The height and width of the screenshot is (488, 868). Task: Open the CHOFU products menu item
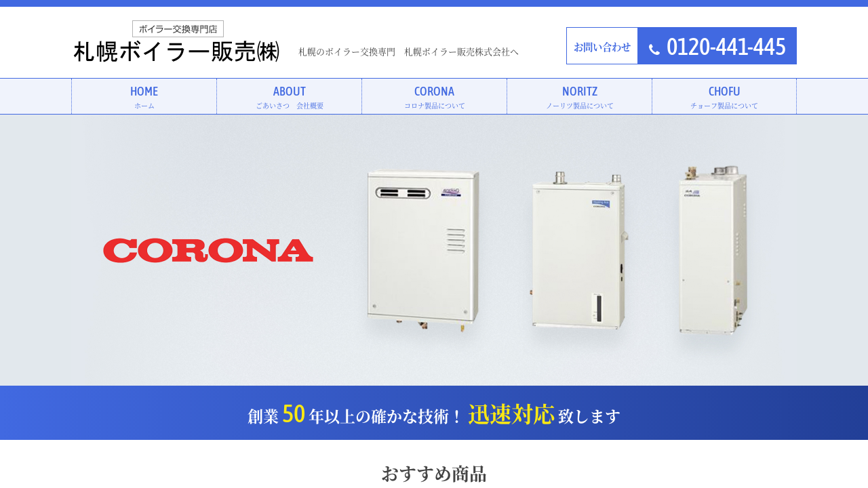pos(724,96)
